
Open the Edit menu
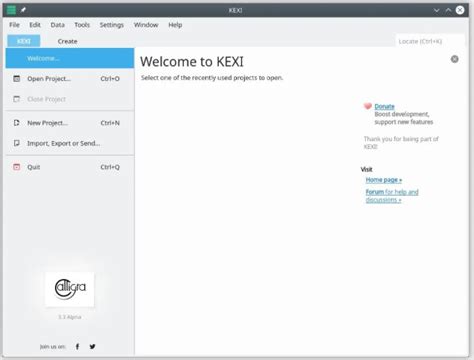pyautogui.click(x=35, y=25)
